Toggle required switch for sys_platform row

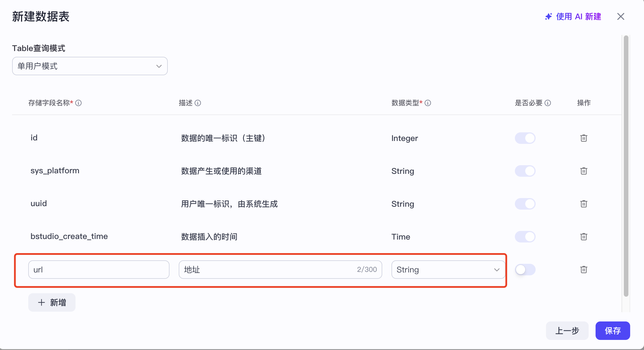click(x=525, y=171)
